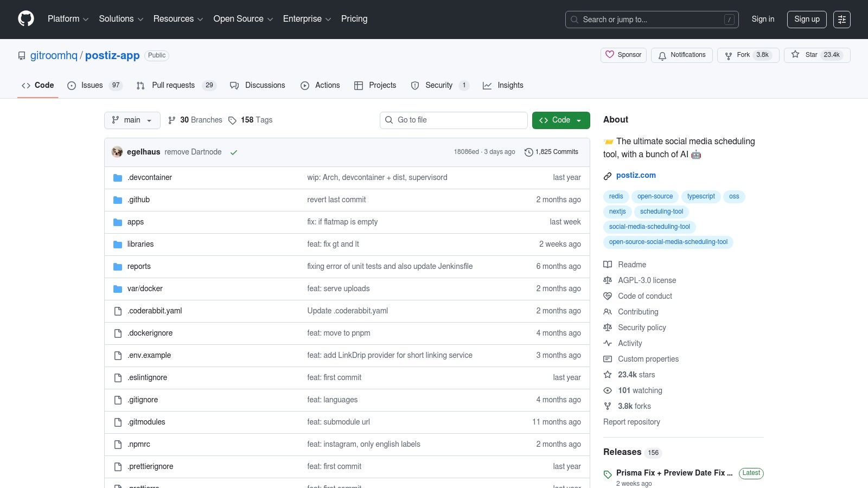Screen dimensions: 868x488
Task: Switch to the Pull requests tab
Action: 176,86
